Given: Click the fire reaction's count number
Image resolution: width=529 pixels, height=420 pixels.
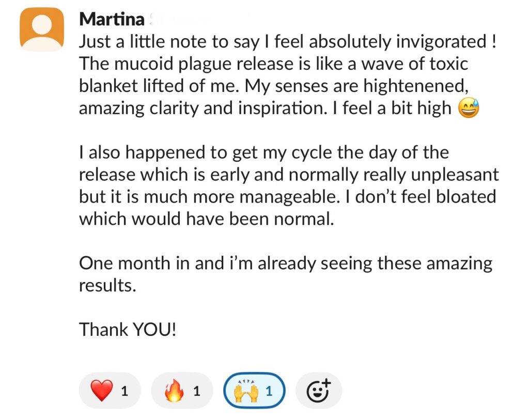Looking at the screenshot, I should click(196, 392).
